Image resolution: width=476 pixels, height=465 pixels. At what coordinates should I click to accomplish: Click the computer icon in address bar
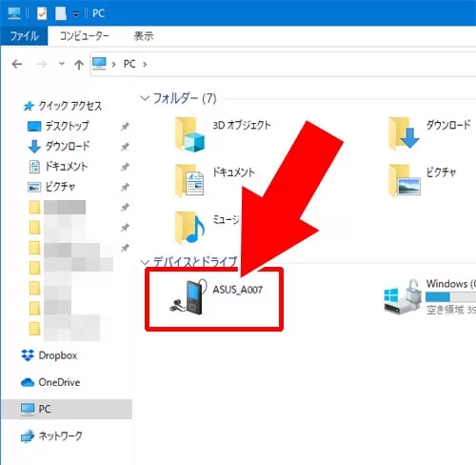point(99,64)
